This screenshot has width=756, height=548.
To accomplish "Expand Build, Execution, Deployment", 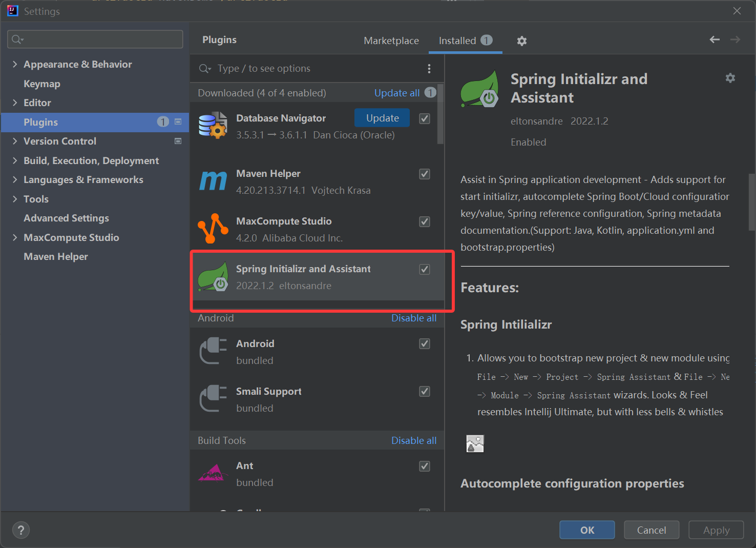I will 15,160.
